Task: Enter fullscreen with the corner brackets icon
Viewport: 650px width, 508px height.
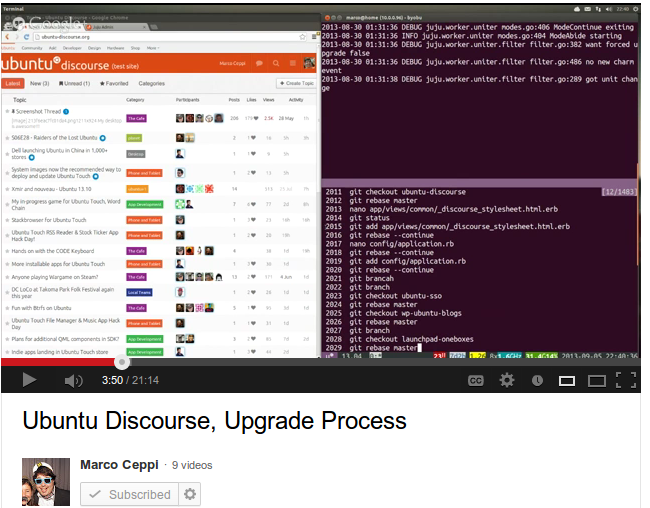Action: coord(626,380)
